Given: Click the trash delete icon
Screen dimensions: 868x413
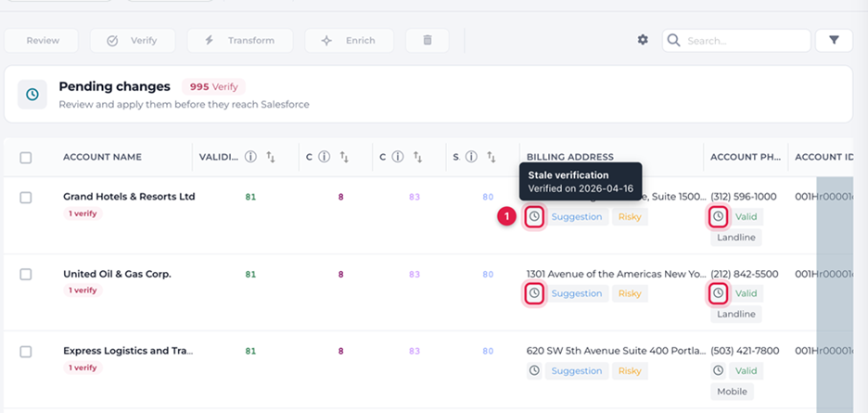Looking at the screenshot, I should pyautogui.click(x=428, y=41).
